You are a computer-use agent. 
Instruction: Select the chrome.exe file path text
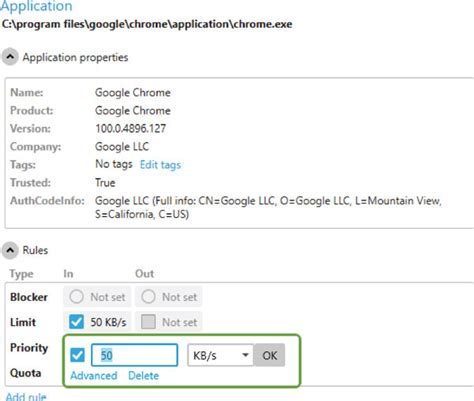click(x=147, y=24)
